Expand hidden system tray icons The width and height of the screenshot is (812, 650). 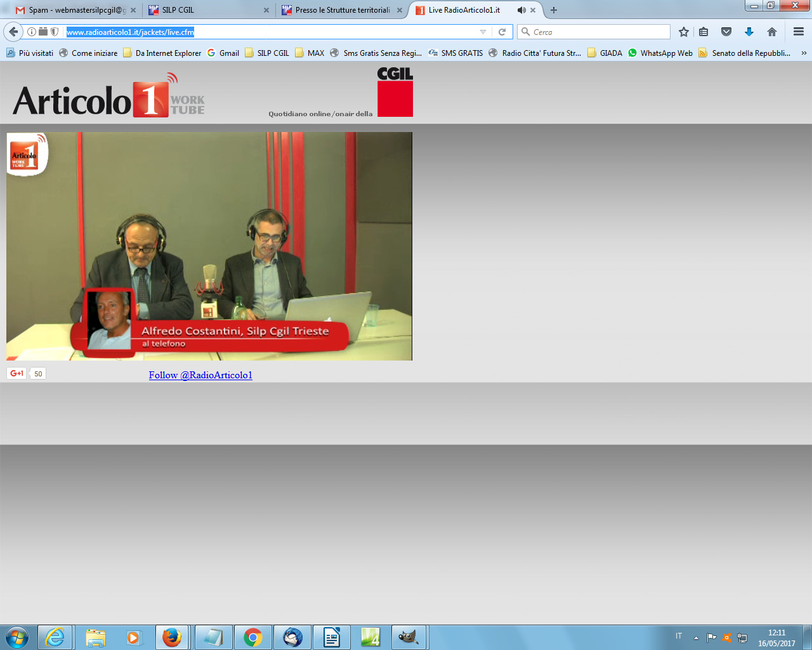pos(696,637)
